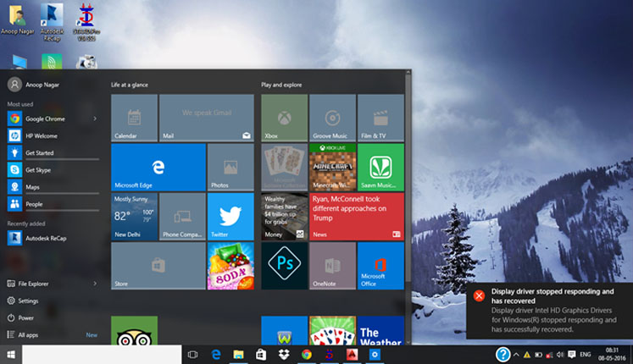Select Get Started in Most used
This screenshot has width=633, height=364.
[53, 152]
